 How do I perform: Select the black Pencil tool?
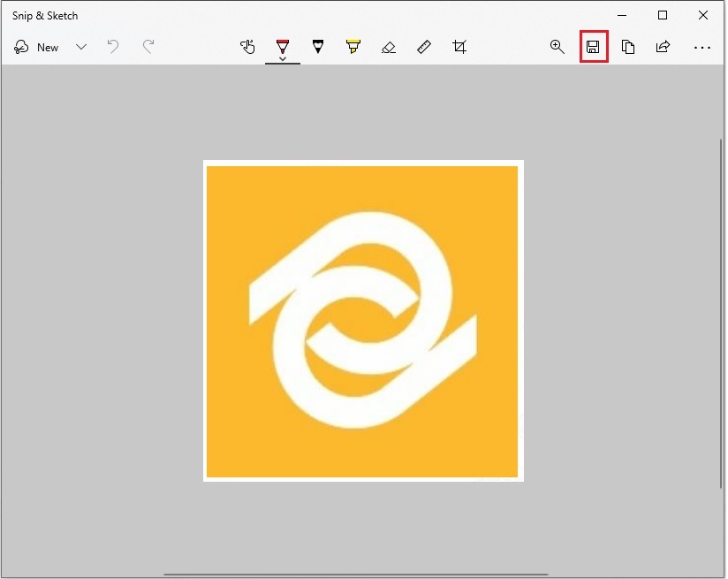click(318, 47)
